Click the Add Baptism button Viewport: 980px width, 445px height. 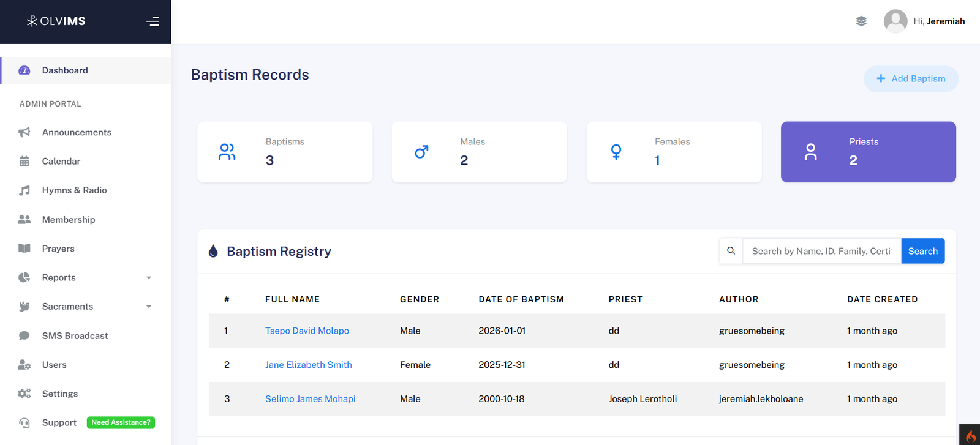click(x=911, y=79)
